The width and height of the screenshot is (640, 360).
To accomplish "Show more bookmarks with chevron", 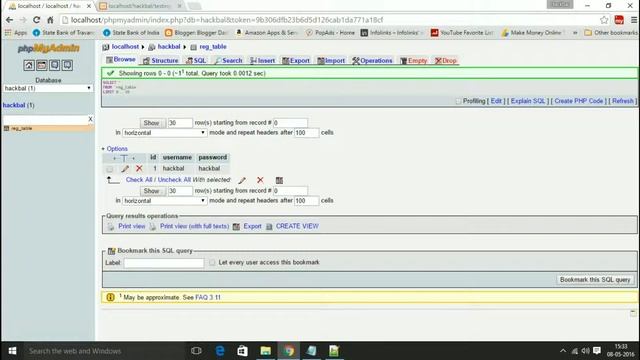I will tap(575, 33).
